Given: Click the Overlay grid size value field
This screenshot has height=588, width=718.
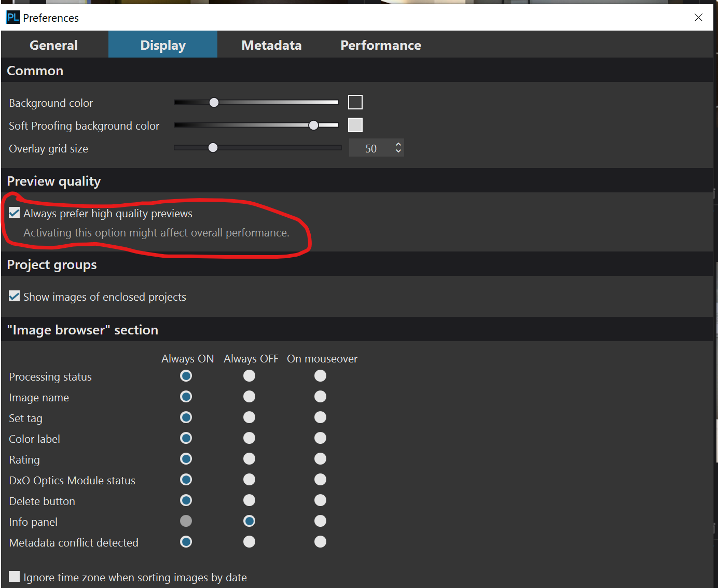Looking at the screenshot, I should (x=371, y=148).
